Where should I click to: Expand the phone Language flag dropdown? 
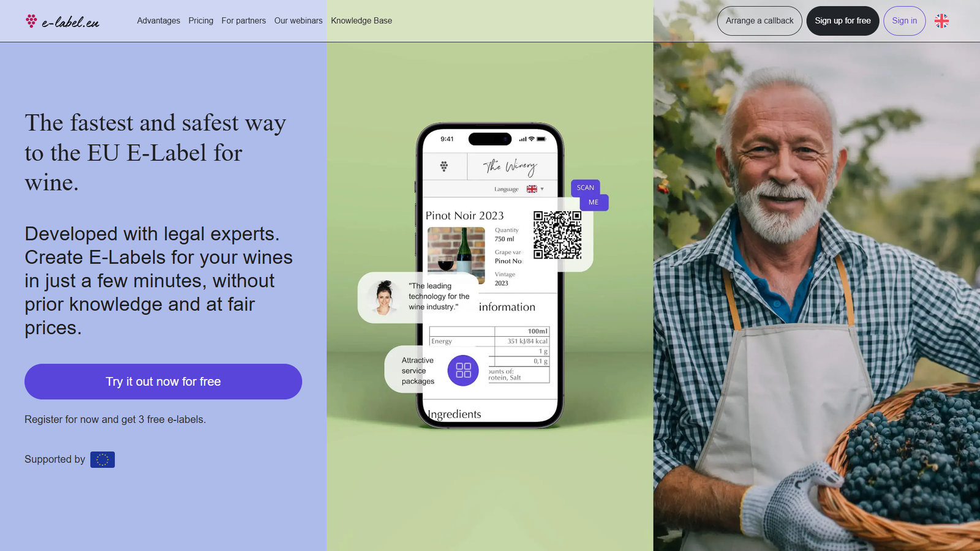[535, 189]
